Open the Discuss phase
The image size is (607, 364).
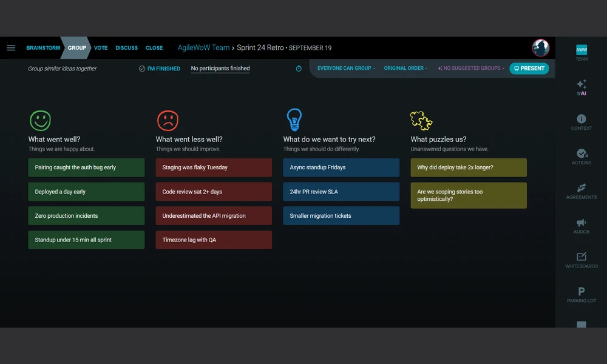pyautogui.click(x=127, y=48)
